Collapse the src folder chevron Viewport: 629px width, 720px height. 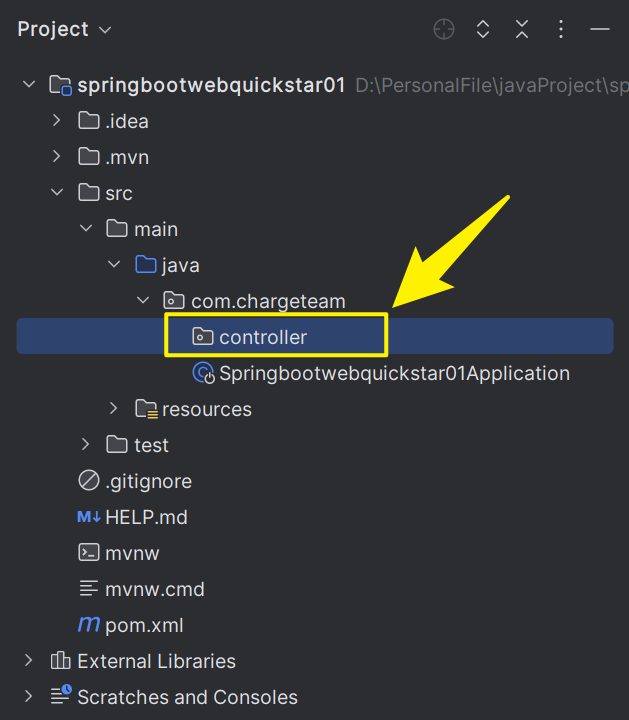pos(57,192)
